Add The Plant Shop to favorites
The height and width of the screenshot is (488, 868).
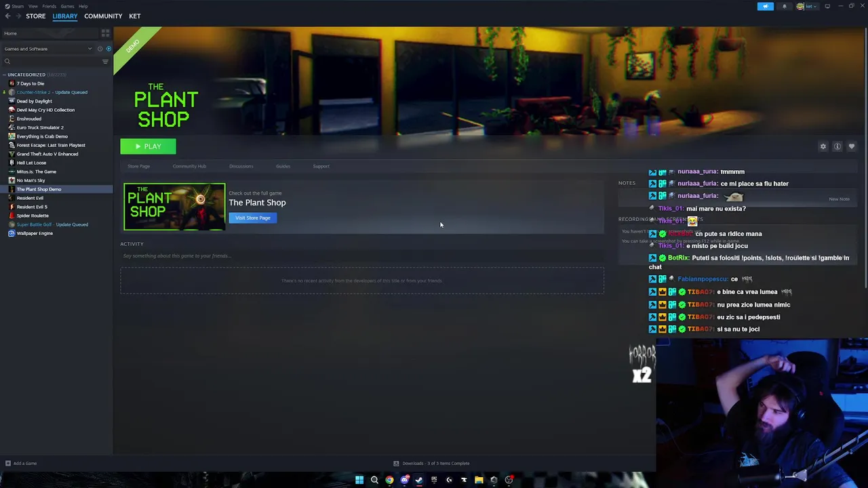[852, 146]
